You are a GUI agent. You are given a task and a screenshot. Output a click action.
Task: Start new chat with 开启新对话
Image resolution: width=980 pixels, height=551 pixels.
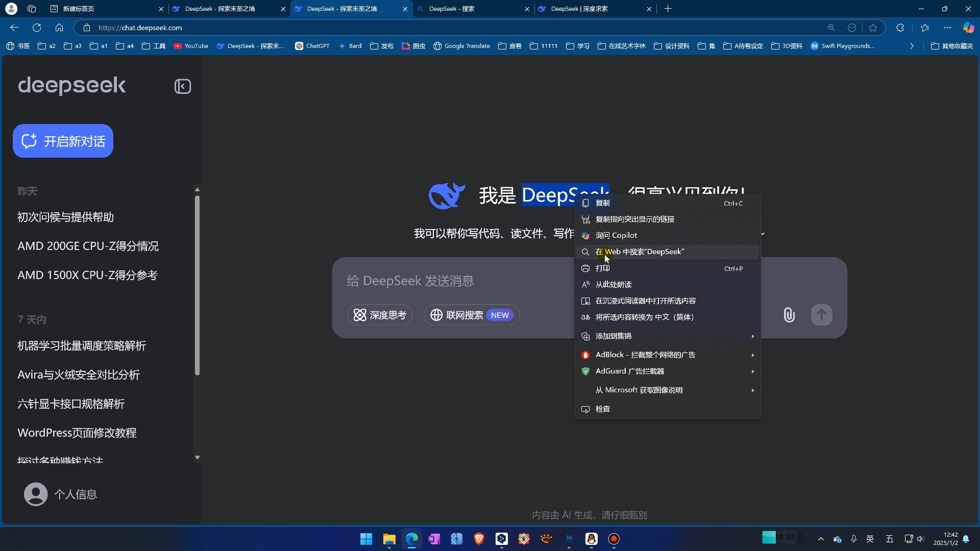[x=63, y=141]
